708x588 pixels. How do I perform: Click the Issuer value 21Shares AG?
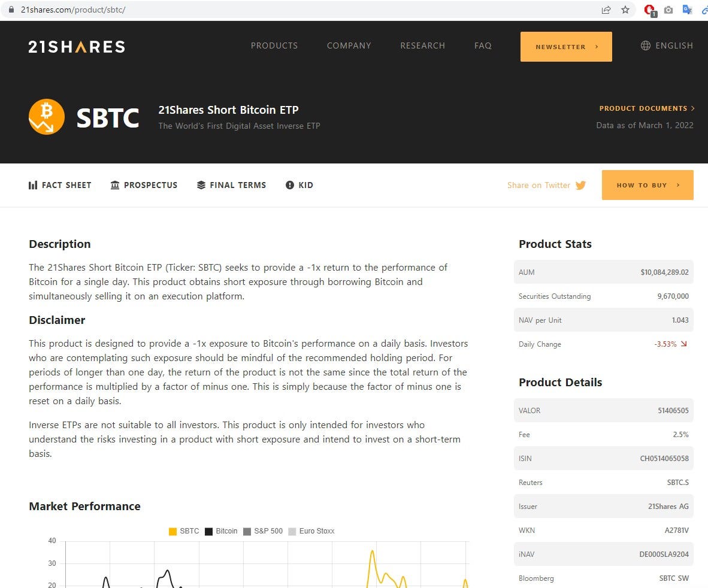[x=668, y=506]
